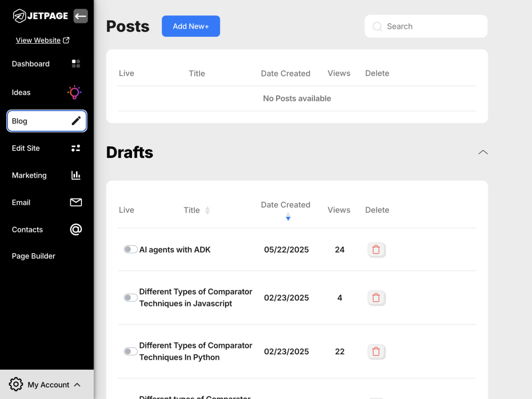
Task: Click the views count 4
Action: 339,298
